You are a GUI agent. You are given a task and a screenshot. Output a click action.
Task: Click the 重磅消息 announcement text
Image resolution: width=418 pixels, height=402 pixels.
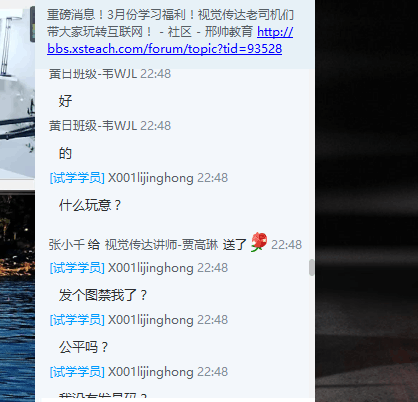(x=170, y=23)
